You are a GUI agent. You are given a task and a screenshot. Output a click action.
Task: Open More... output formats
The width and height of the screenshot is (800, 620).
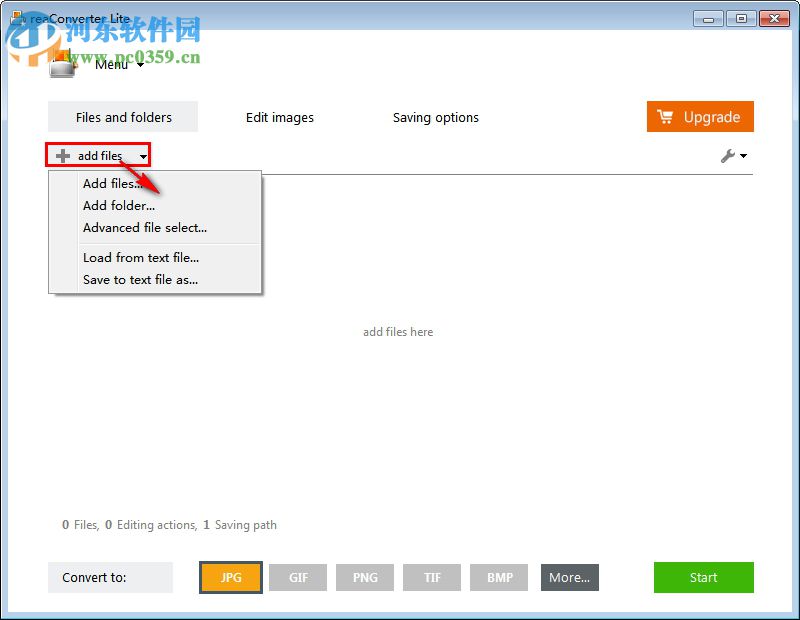click(569, 577)
